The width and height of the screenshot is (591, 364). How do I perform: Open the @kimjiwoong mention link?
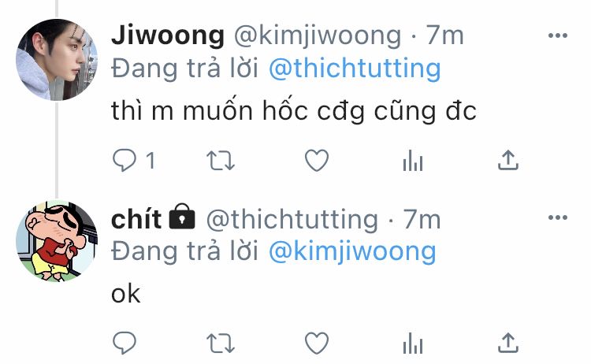[352, 251]
